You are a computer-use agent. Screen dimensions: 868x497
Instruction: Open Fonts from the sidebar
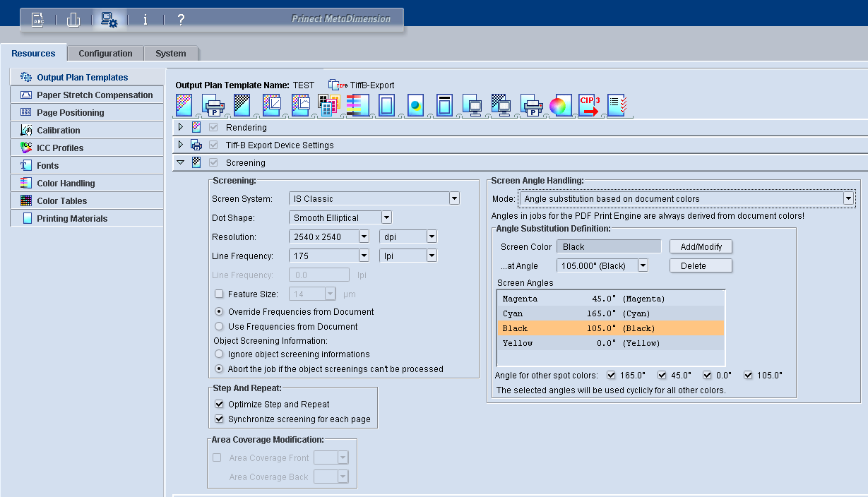point(87,165)
